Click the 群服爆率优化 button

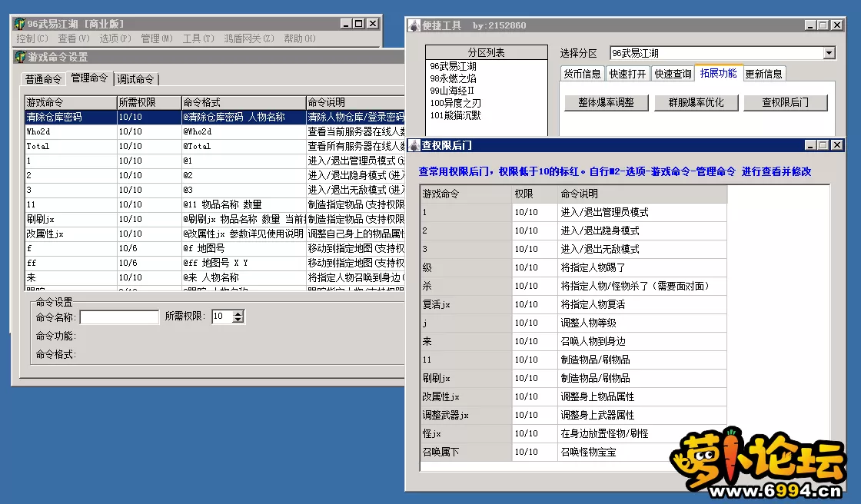click(696, 103)
